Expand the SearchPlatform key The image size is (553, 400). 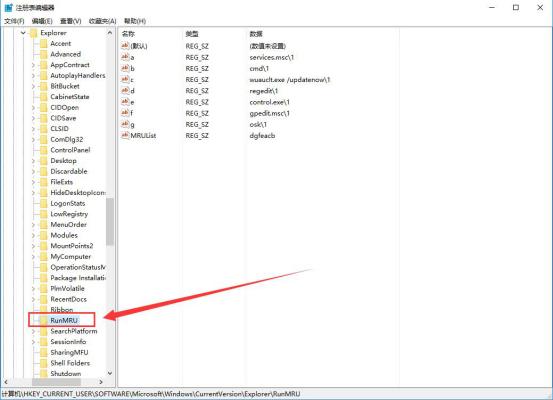point(34,331)
